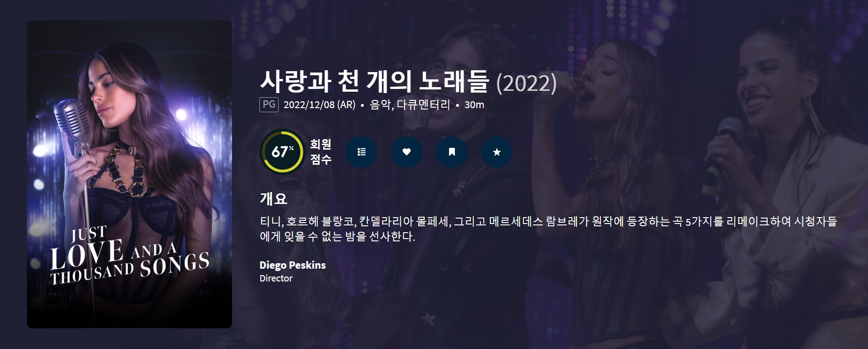This screenshot has width=868, height=349.
Task: Open the movie poster image
Action: click(129, 174)
